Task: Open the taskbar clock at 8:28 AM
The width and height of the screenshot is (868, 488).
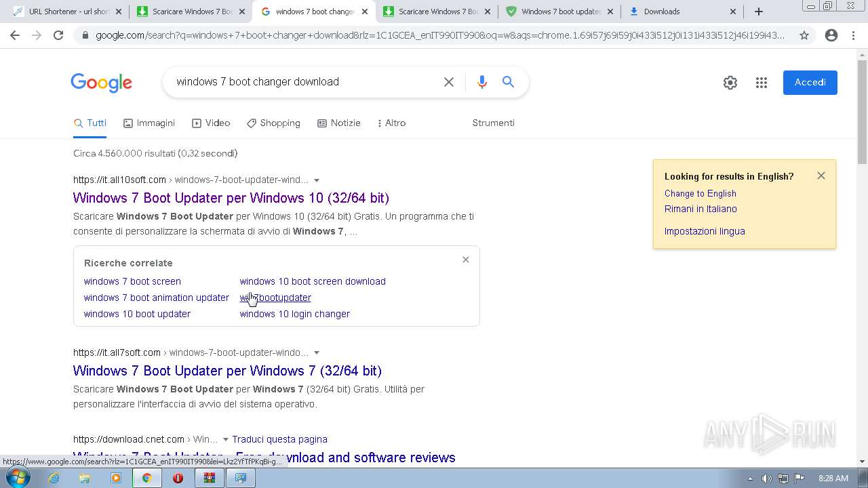Action: tap(833, 479)
